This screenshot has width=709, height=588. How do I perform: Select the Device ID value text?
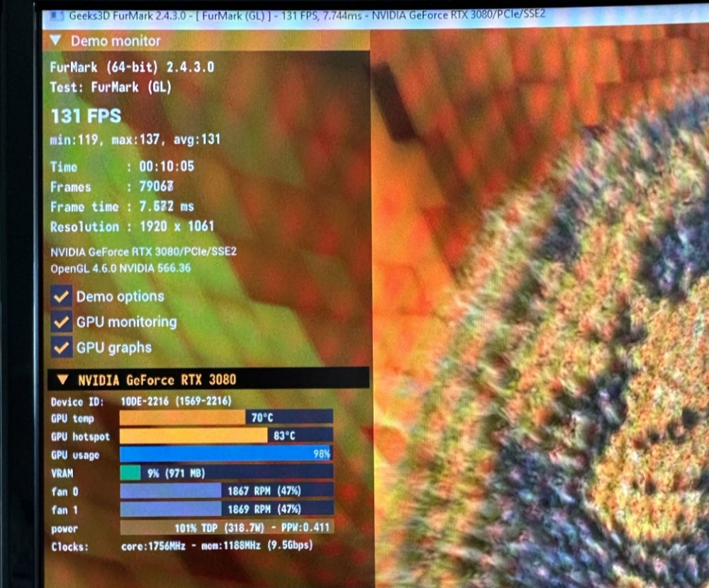click(176, 401)
